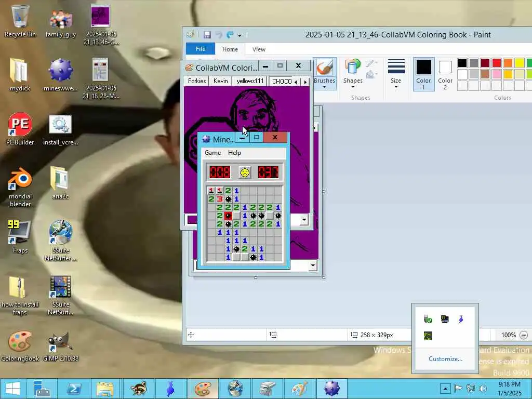The height and width of the screenshot is (399, 532).
Task: Click the Safely Remove Hardware tray popup icon
Action: coord(428,319)
